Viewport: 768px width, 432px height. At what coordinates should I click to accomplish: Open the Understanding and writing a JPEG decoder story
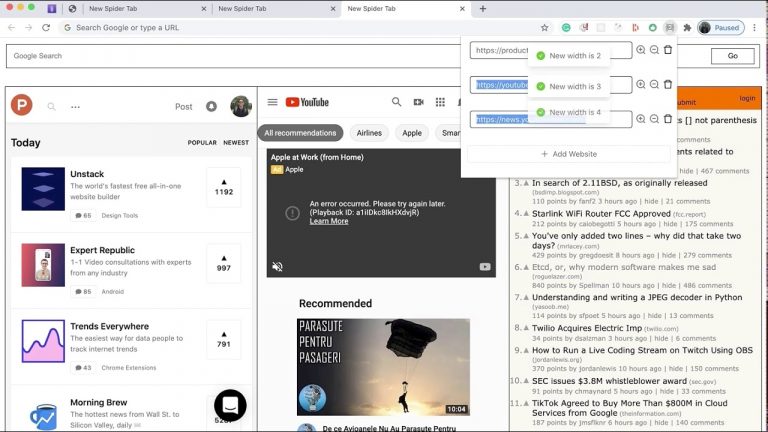click(637, 297)
